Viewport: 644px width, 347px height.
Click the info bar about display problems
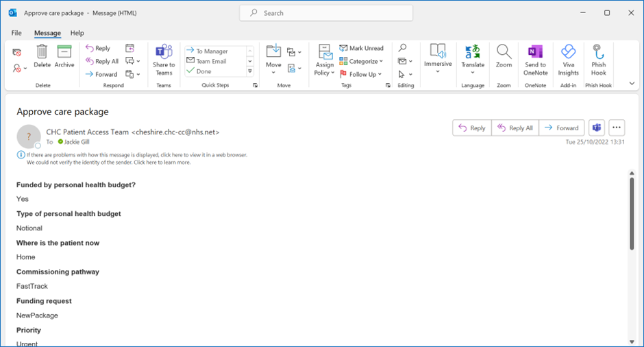137,155
